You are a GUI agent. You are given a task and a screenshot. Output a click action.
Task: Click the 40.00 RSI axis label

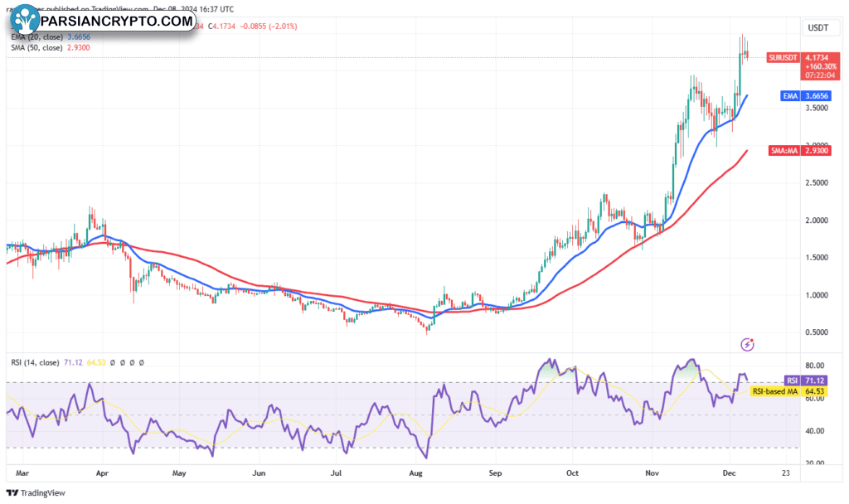(x=814, y=431)
